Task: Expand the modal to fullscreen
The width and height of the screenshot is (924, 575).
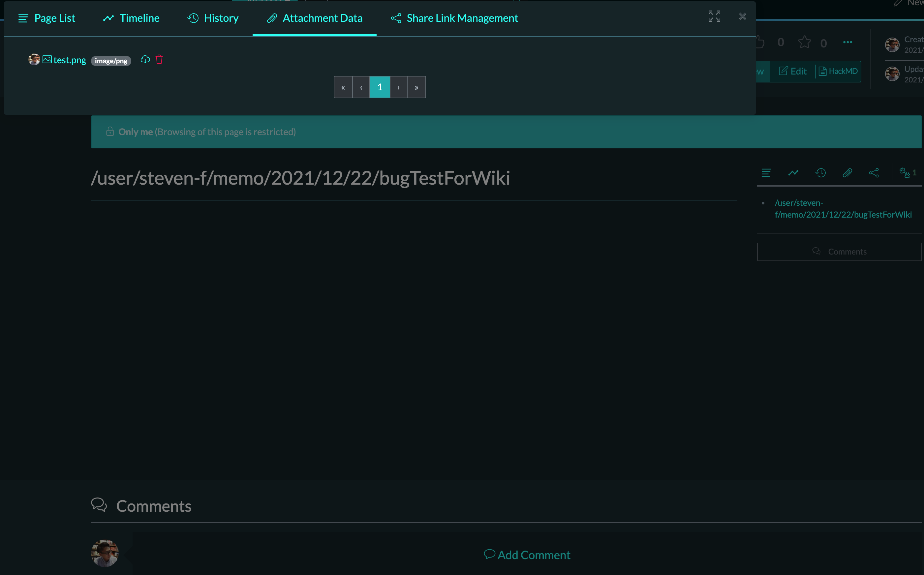Action: click(714, 16)
